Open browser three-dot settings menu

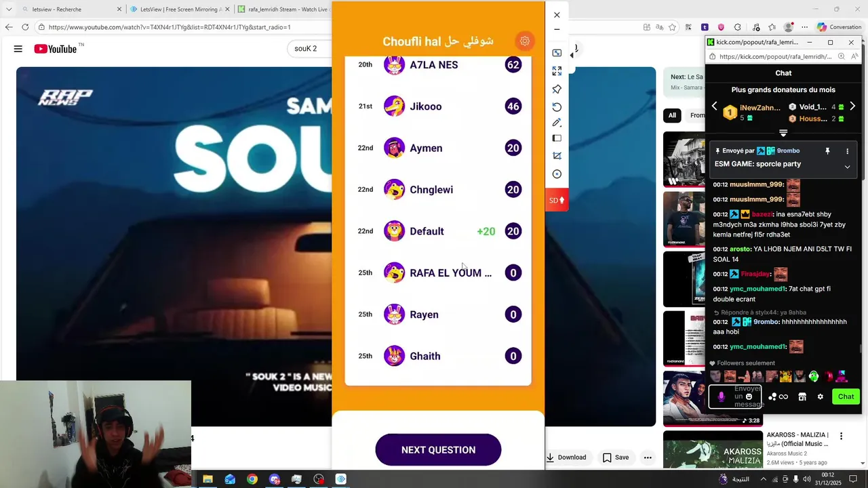click(x=805, y=27)
